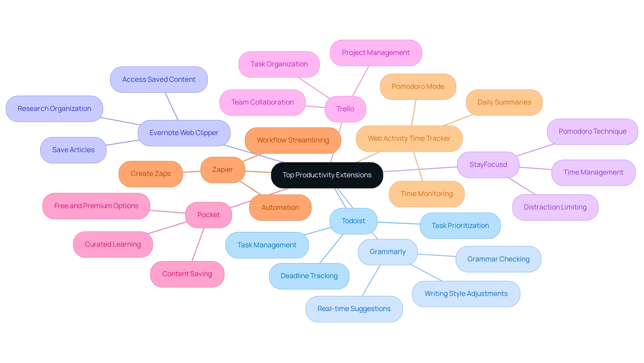
Task: Select the Zapier node
Action: [222, 169]
